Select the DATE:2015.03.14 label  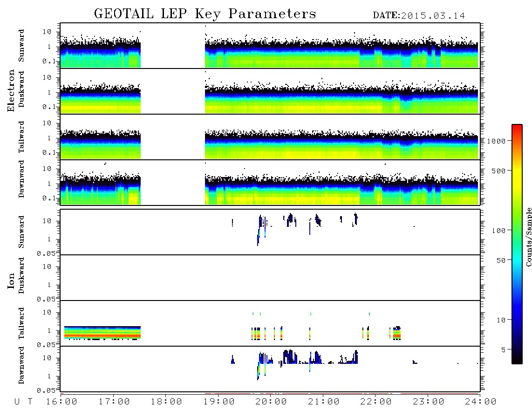pyautogui.click(x=419, y=16)
